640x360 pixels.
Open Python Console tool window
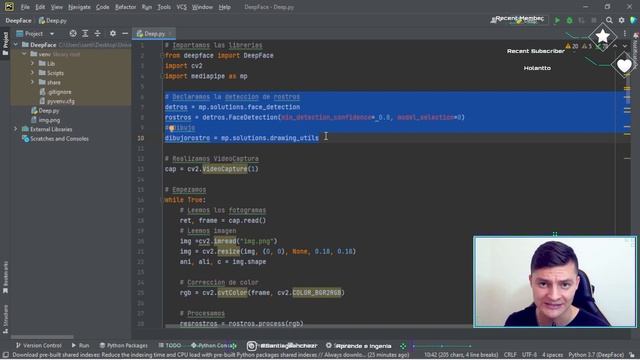pyautogui.click(x=213, y=345)
